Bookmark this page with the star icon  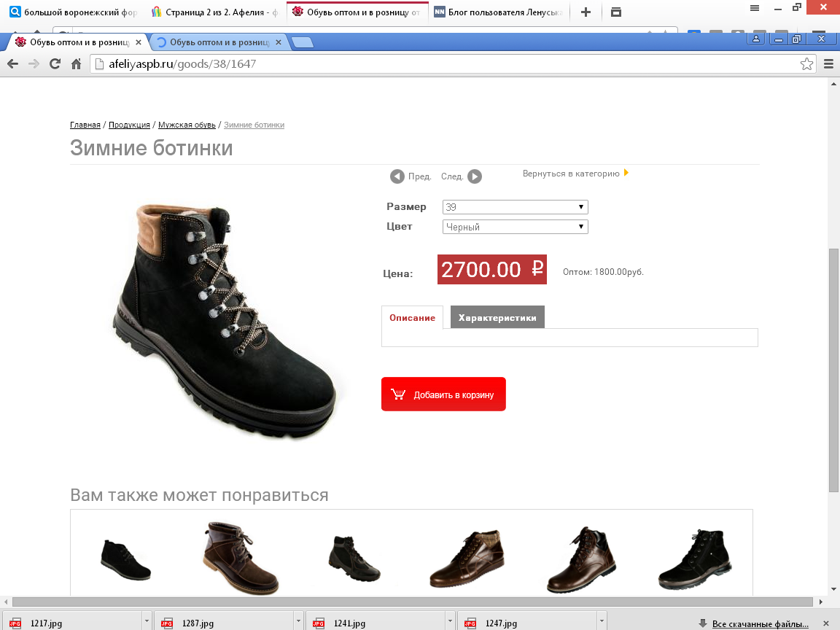(x=806, y=64)
